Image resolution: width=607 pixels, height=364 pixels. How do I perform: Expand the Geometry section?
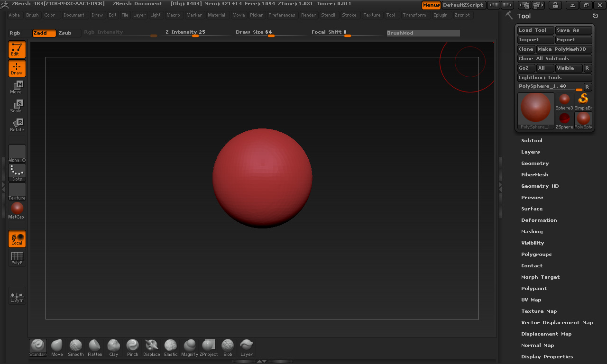click(x=535, y=164)
